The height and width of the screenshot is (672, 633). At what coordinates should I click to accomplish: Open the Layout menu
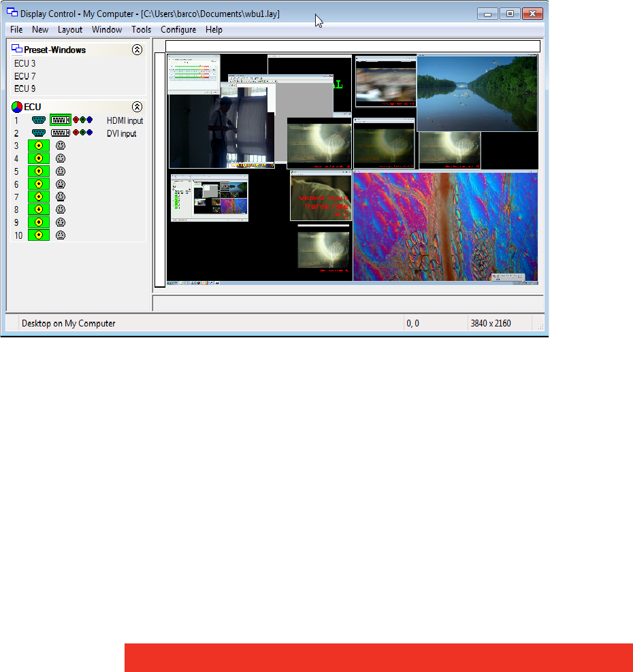tap(70, 30)
